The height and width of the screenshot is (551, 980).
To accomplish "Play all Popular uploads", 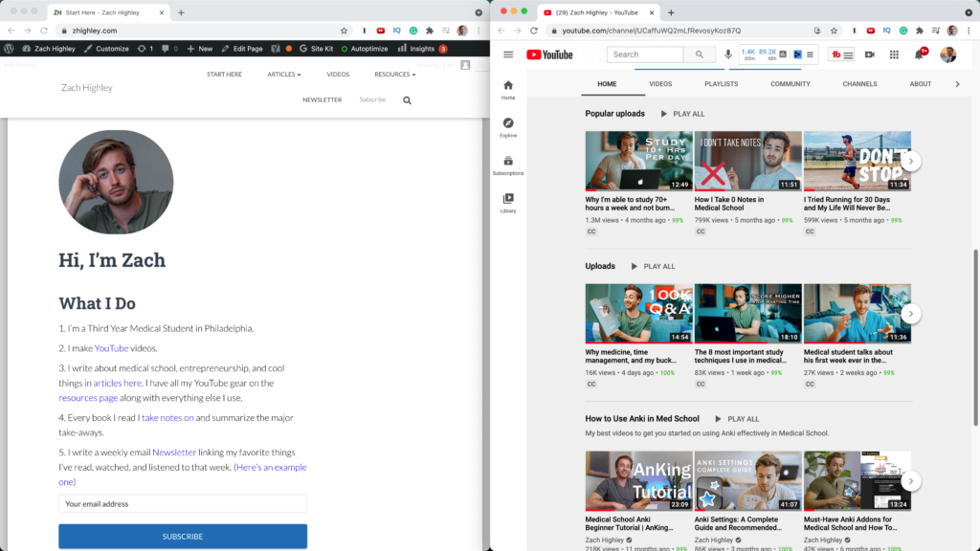I will point(682,114).
